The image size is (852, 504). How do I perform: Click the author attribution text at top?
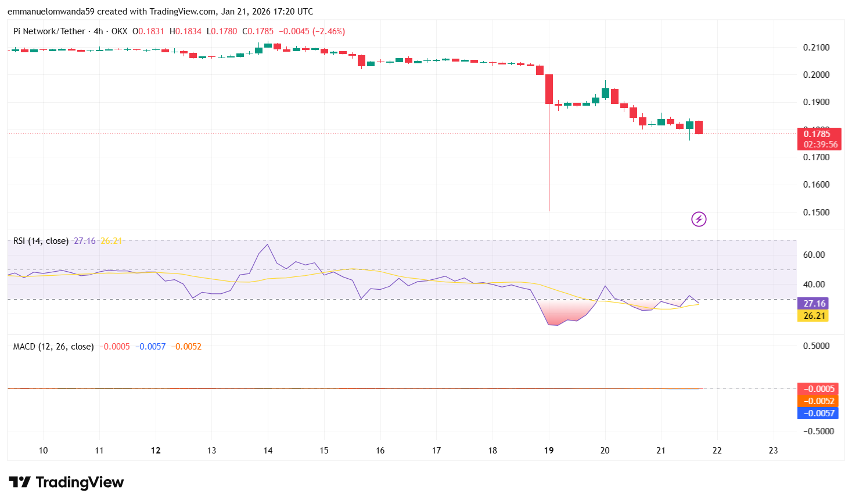[160, 12]
